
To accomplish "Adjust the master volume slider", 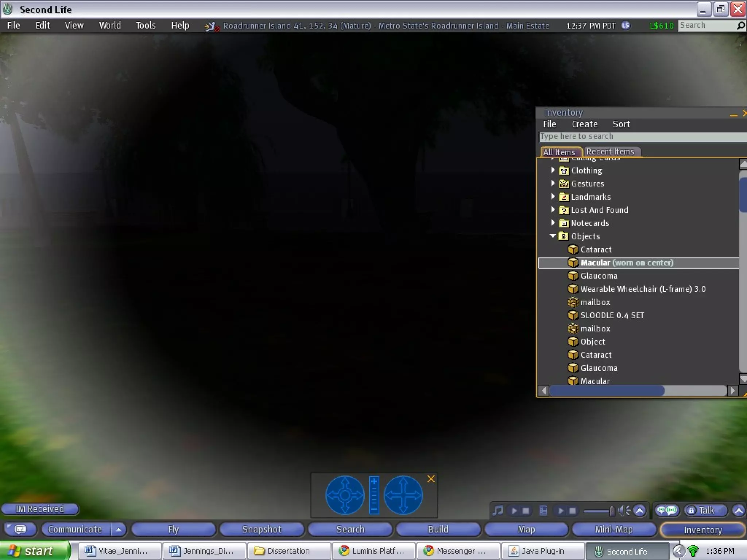I will [611, 511].
